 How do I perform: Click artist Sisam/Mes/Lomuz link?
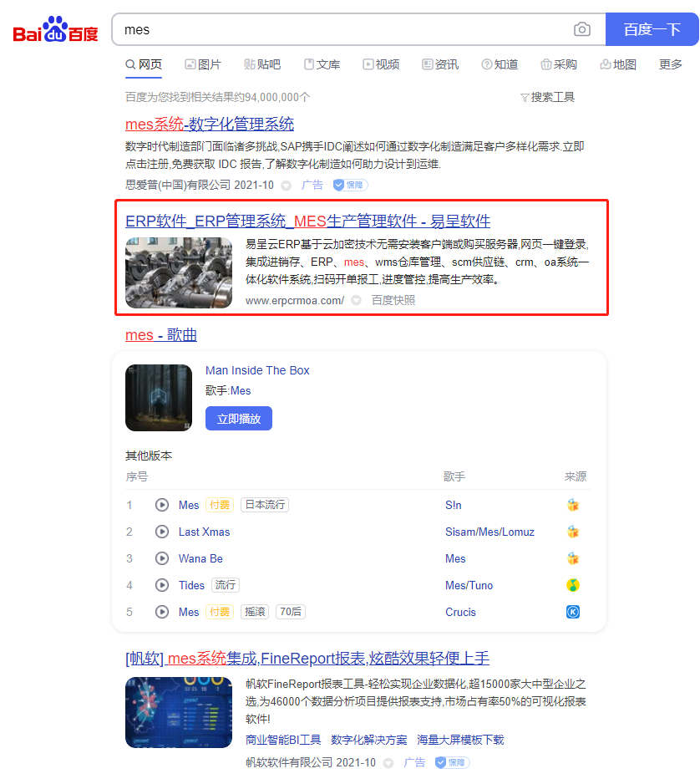(489, 532)
